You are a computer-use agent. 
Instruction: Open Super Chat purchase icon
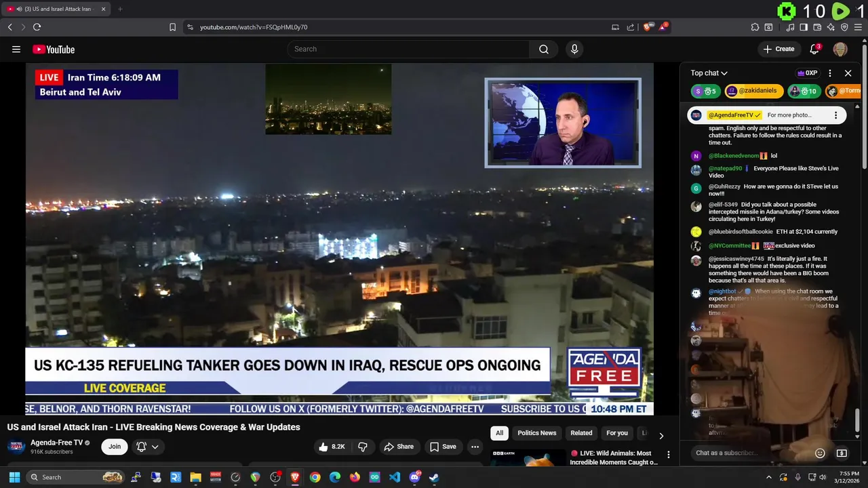(x=842, y=453)
